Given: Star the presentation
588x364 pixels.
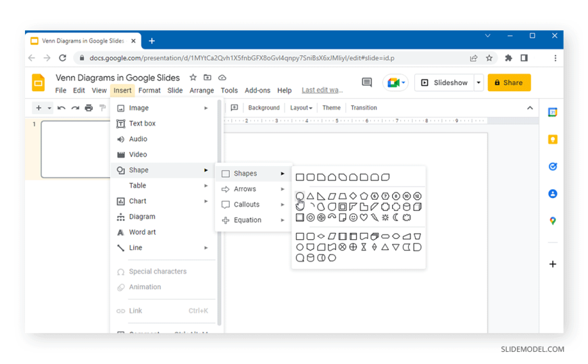Looking at the screenshot, I should tap(193, 78).
